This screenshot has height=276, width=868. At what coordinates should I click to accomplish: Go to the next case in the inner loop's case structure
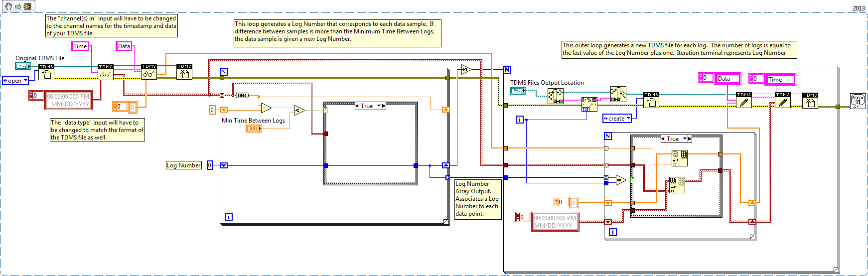690,139
